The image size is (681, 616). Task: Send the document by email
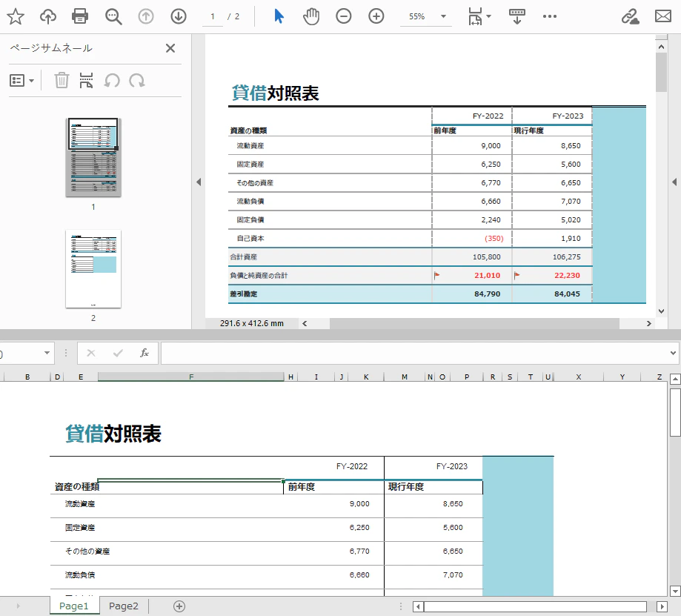[662, 16]
